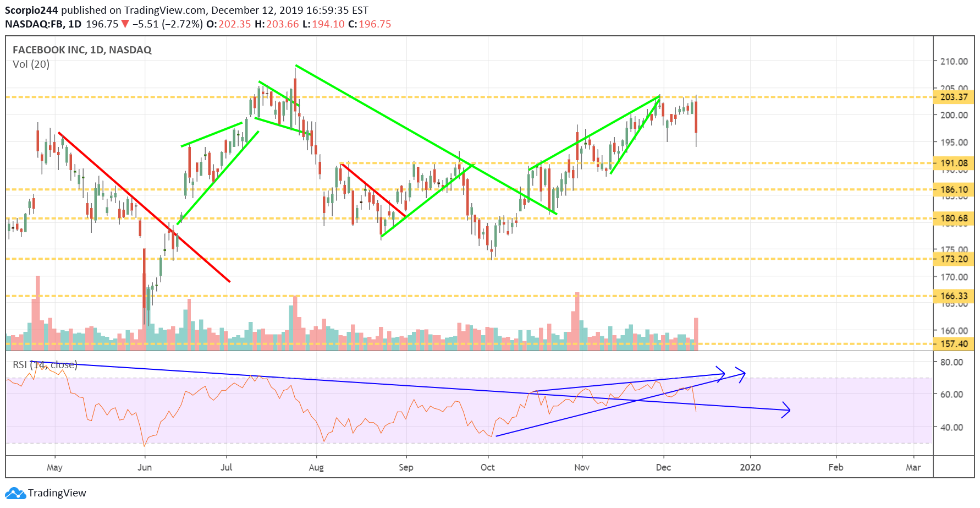Click the Vol (20) indicator label
Viewport: 980px width, 508px height.
(31, 64)
